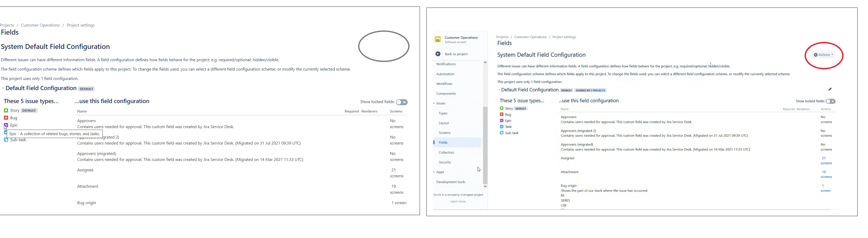Open Notifications in project settings sidebar

coord(446,64)
